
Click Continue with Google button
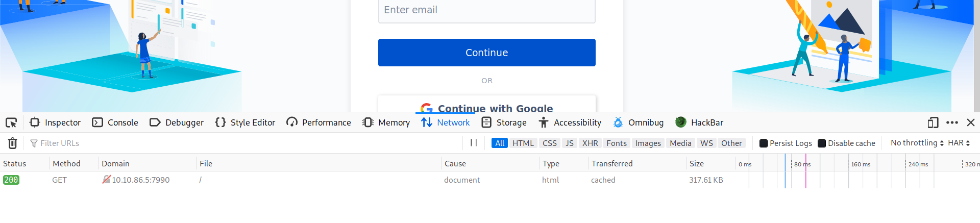[487, 105]
